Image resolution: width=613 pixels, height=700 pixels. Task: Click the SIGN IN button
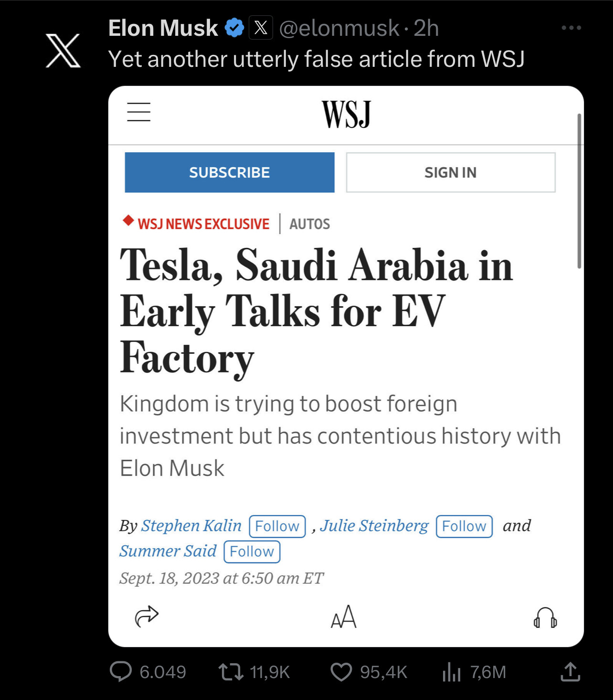coord(451,172)
